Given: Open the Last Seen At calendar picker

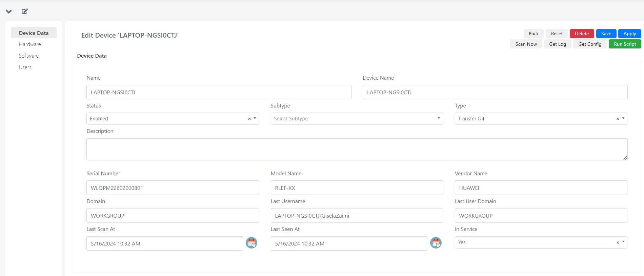Looking at the screenshot, I should click(436, 243).
